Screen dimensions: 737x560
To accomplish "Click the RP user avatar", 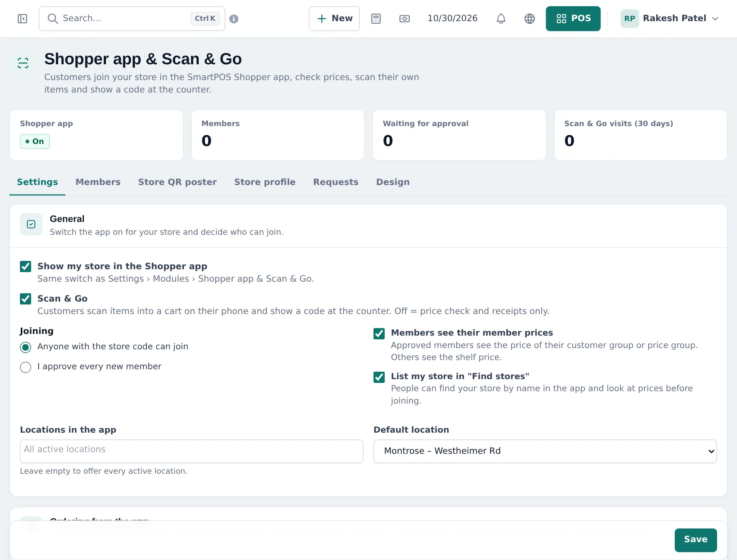I will click(630, 19).
